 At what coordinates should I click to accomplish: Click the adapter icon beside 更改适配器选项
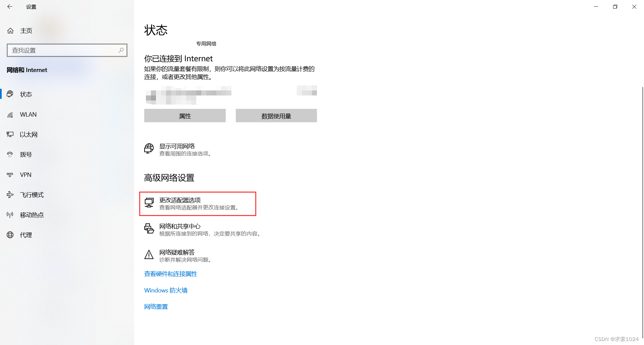tap(149, 203)
